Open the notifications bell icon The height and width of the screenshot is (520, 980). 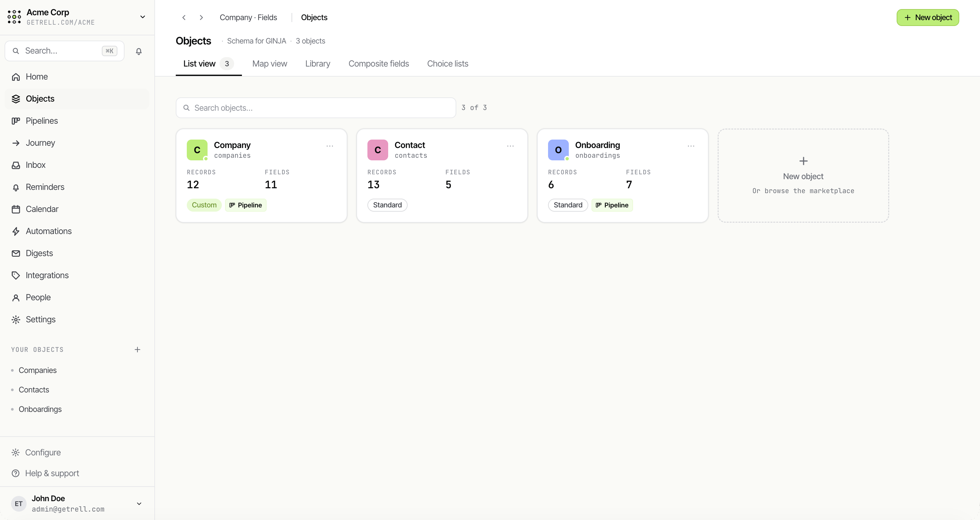139,51
